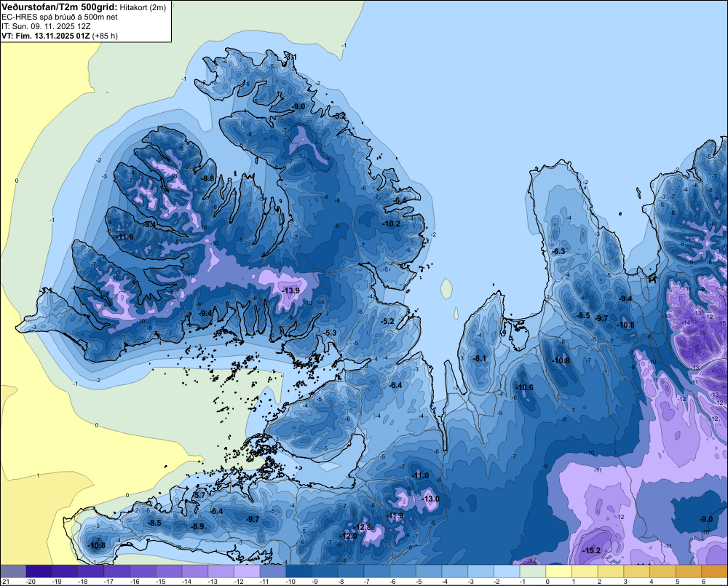Click the (+85 h) forecast offset text
The width and height of the screenshot is (728, 586).
pos(105,36)
